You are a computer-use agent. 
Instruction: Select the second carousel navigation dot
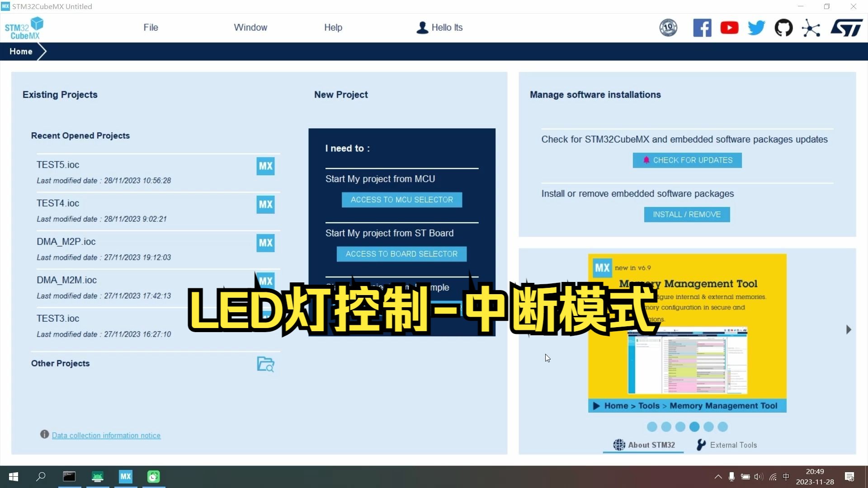[666, 427]
